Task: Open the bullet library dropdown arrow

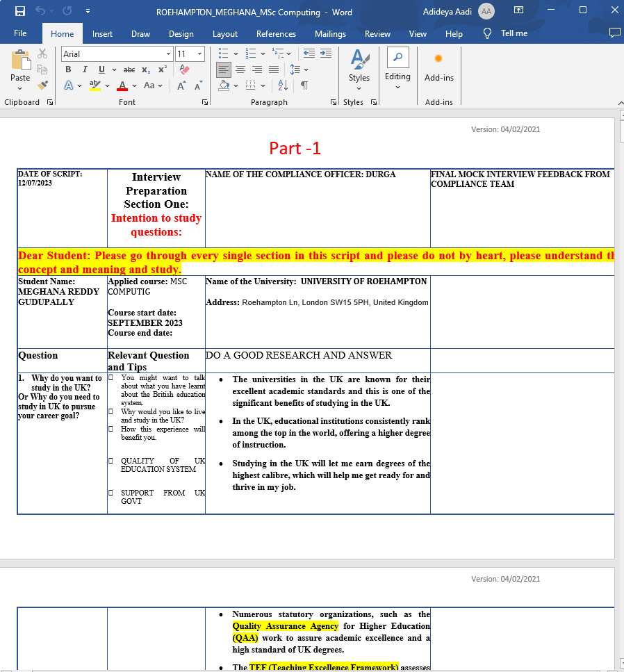Action: pyautogui.click(x=236, y=54)
